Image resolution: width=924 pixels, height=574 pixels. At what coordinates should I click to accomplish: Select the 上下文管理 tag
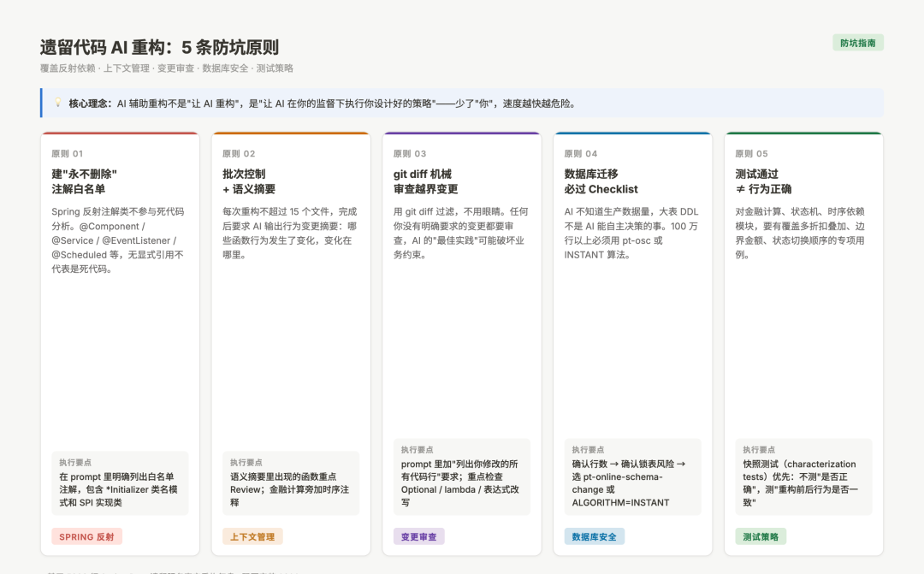(252, 536)
